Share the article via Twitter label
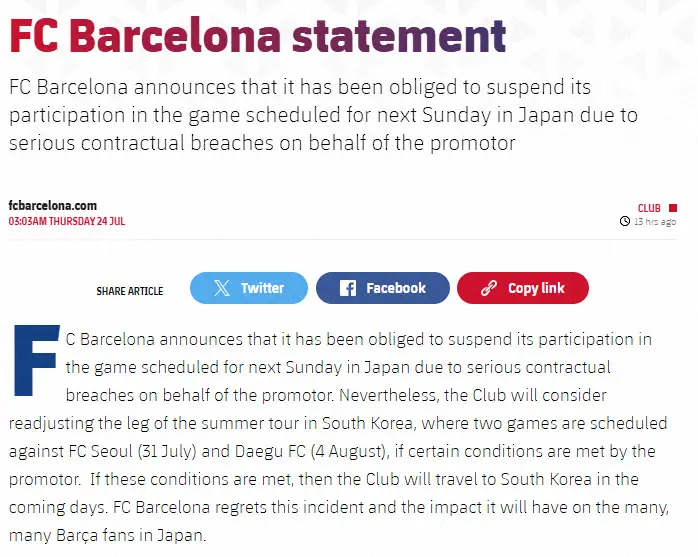 click(x=262, y=288)
